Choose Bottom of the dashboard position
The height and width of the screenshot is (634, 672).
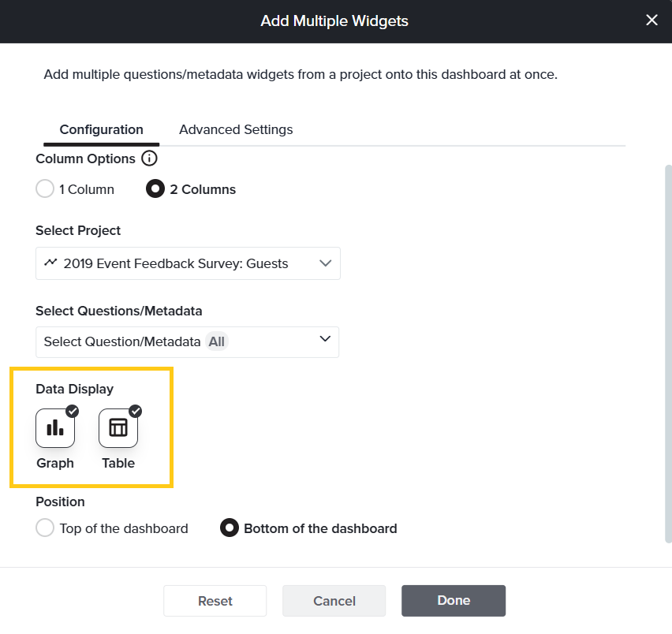pos(230,528)
